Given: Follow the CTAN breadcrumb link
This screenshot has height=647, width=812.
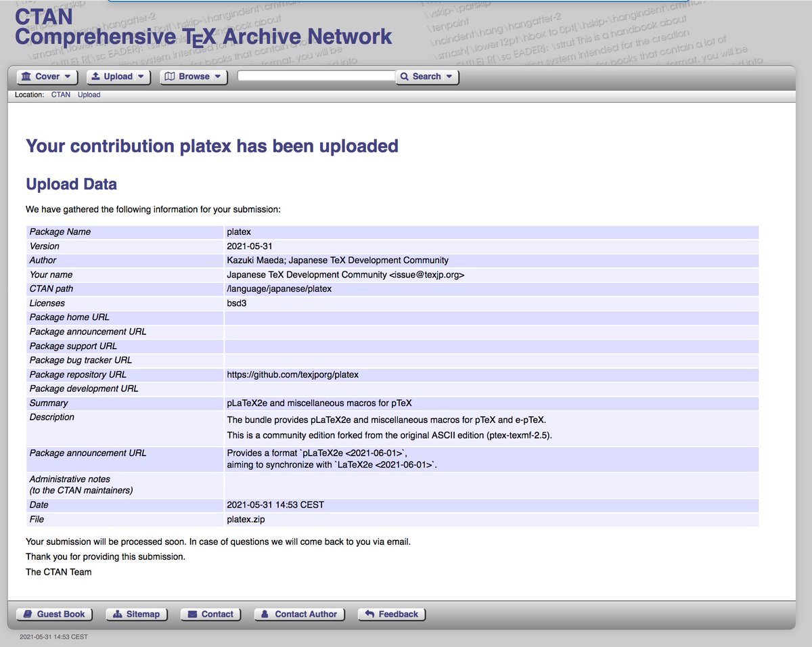Looking at the screenshot, I should click(61, 95).
